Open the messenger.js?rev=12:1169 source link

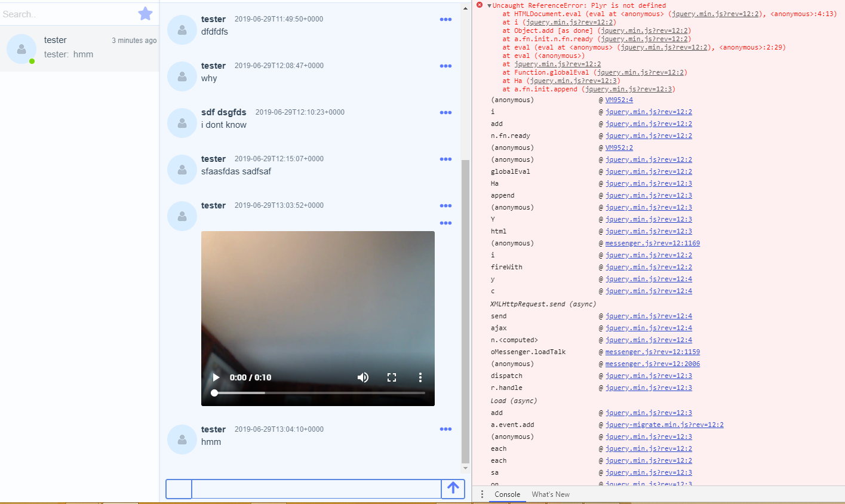point(652,244)
